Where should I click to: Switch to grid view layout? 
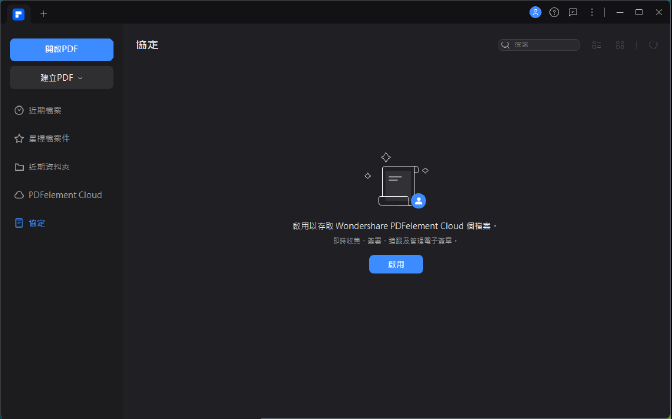[x=620, y=45]
